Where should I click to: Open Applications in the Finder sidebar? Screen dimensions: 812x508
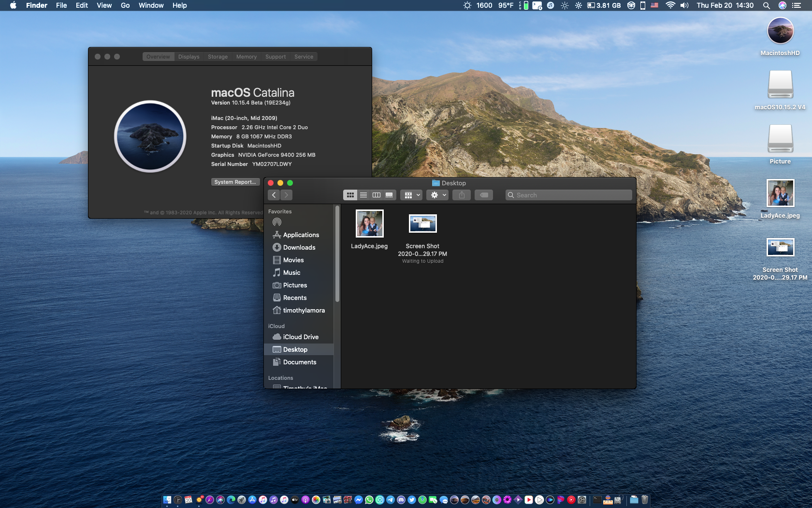tap(301, 235)
